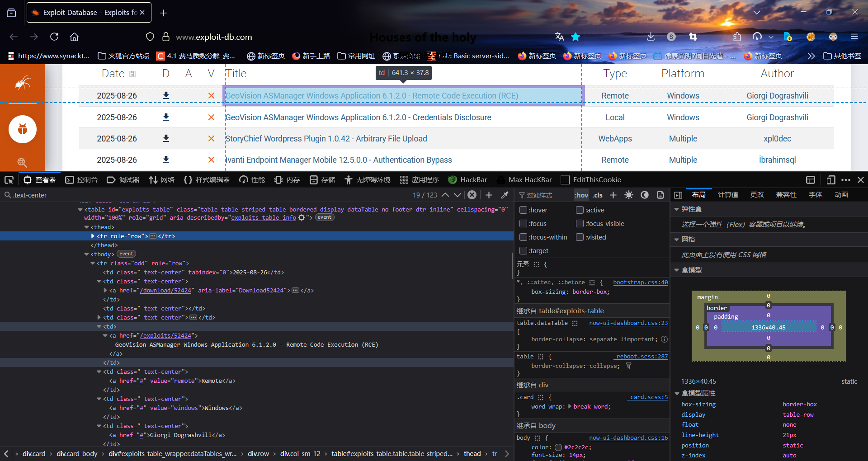Click the orange bug icon in sidebar
Image resolution: width=868 pixels, height=461 pixels.
click(x=23, y=129)
